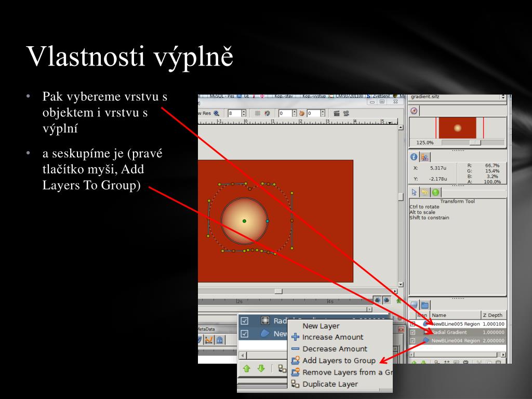Choose Duplicate Layer from context menu
Screen dimensions: 532x399
click(x=330, y=384)
